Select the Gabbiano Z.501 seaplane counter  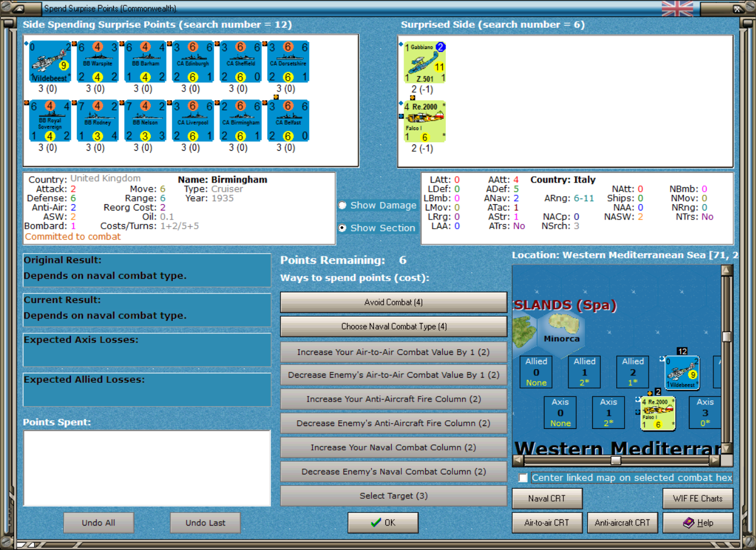pos(425,61)
